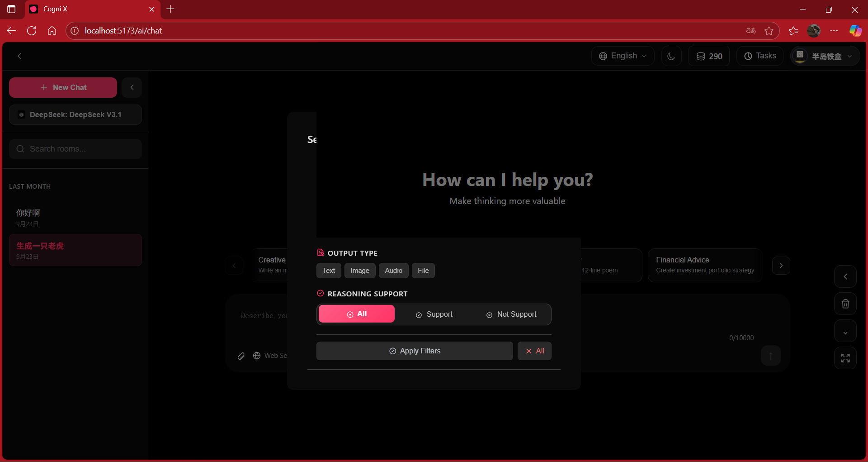The image size is (868, 462).
Task: Choose the Audio output type
Action: (393, 271)
